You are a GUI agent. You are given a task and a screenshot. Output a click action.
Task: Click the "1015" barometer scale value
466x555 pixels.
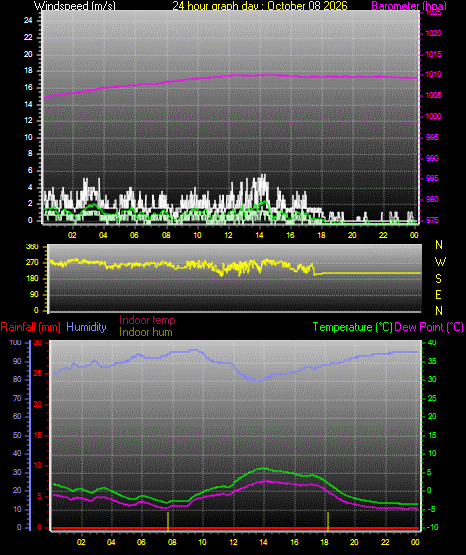click(433, 54)
